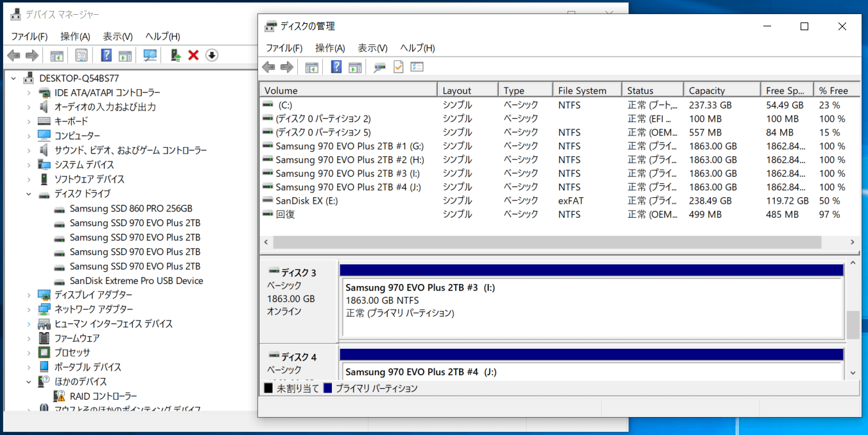
Task: Click right arrow of volume list scrollbar
Action: point(852,242)
